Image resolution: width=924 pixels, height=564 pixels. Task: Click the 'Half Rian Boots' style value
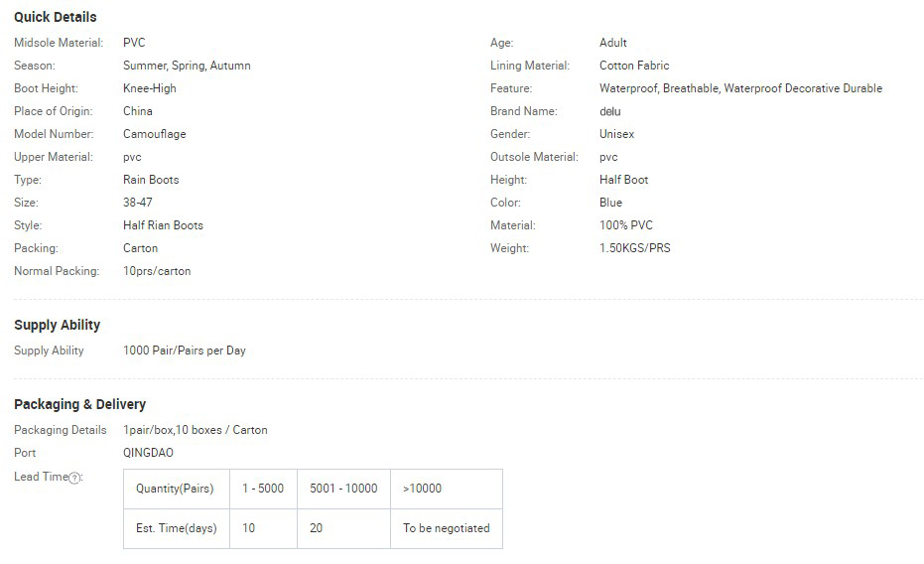(x=163, y=225)
